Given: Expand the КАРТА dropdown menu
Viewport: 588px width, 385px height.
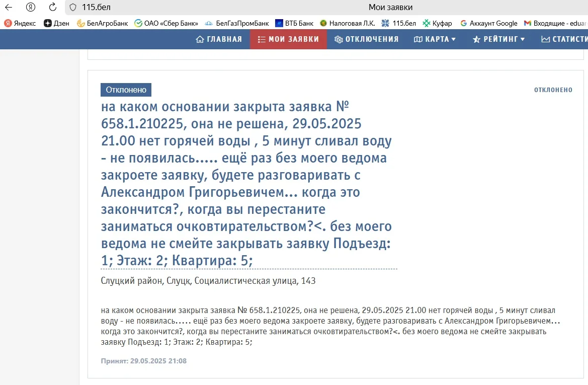Looking at the screenshot, I should pos(435,39).
